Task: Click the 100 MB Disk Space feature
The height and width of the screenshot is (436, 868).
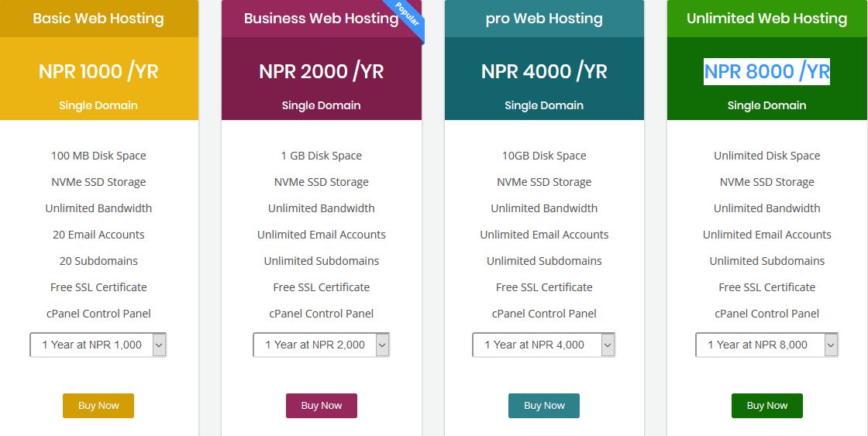Action: tap(98, 156)
